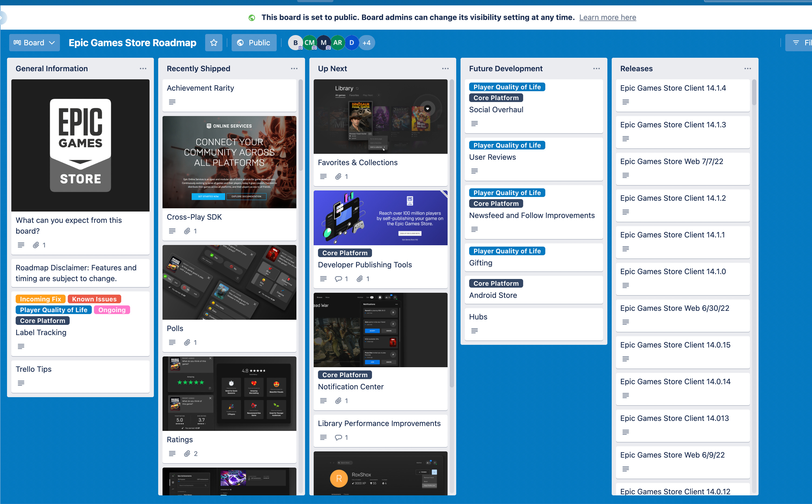The width and height of the screenshot is (812, 504).
Task: Open Releases list actions menu
Action: coord(748,69)
